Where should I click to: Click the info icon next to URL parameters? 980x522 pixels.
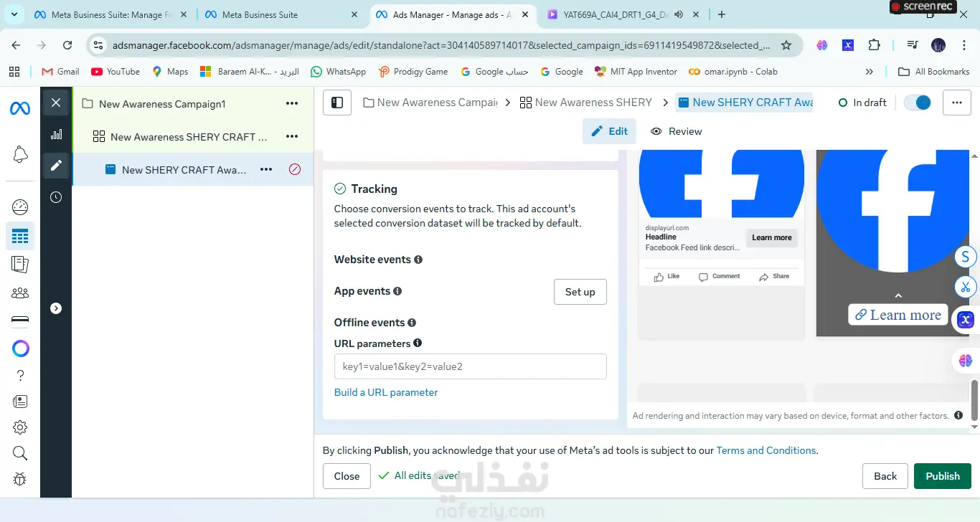click(x=418, y=343)
